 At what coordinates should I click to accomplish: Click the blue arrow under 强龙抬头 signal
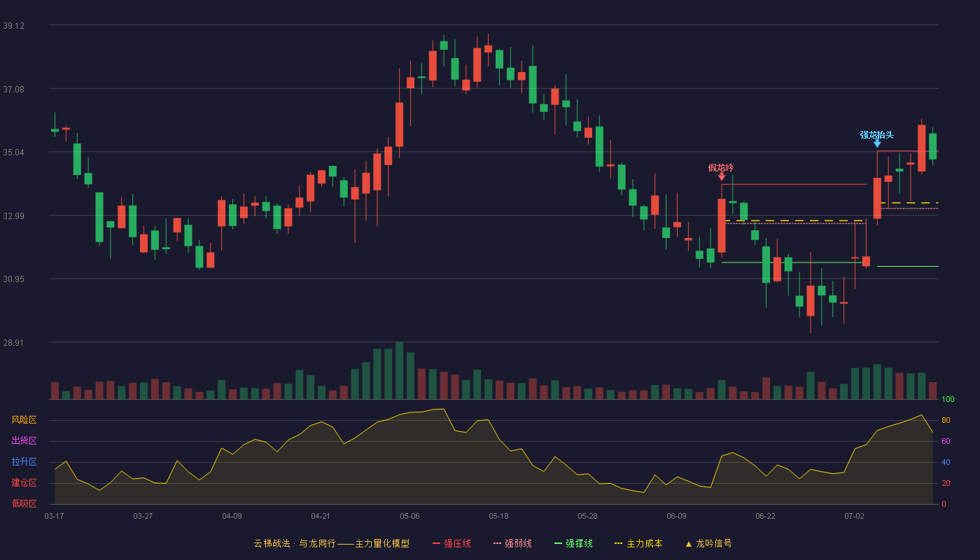[x=877, y=143]
